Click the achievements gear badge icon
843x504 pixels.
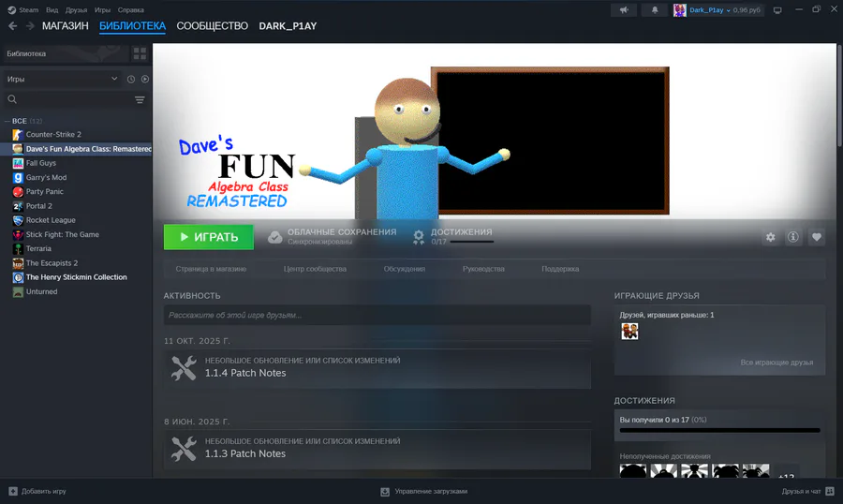click(x=419, y=237)
